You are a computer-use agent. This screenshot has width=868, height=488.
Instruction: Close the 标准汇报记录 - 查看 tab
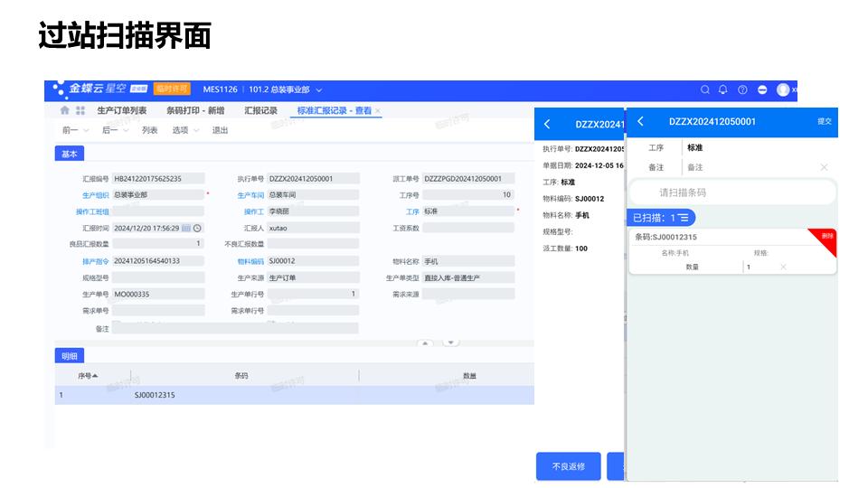378,110
